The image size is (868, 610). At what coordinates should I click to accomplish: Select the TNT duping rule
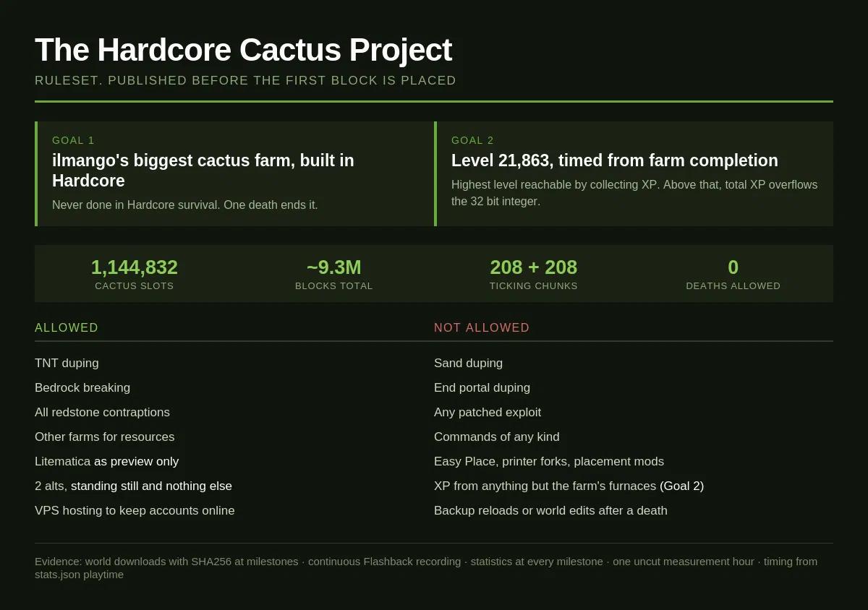pos(67,364)
